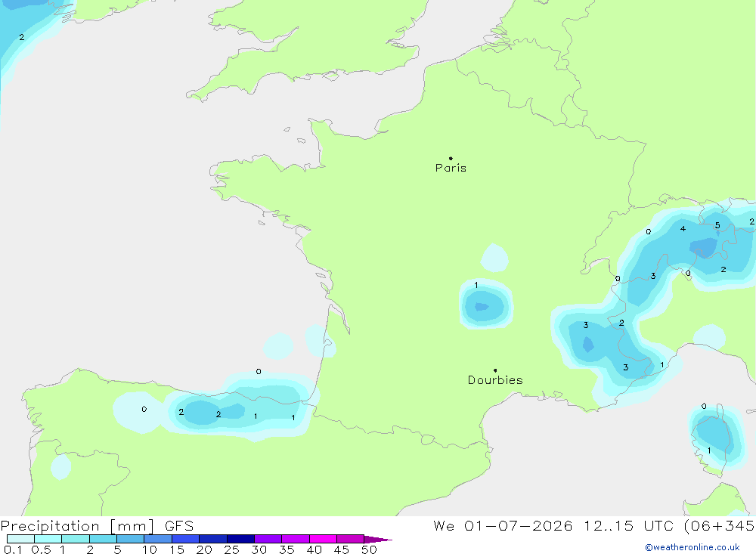
Task: Click the Dourbies city label
Action: pos(495,380)
